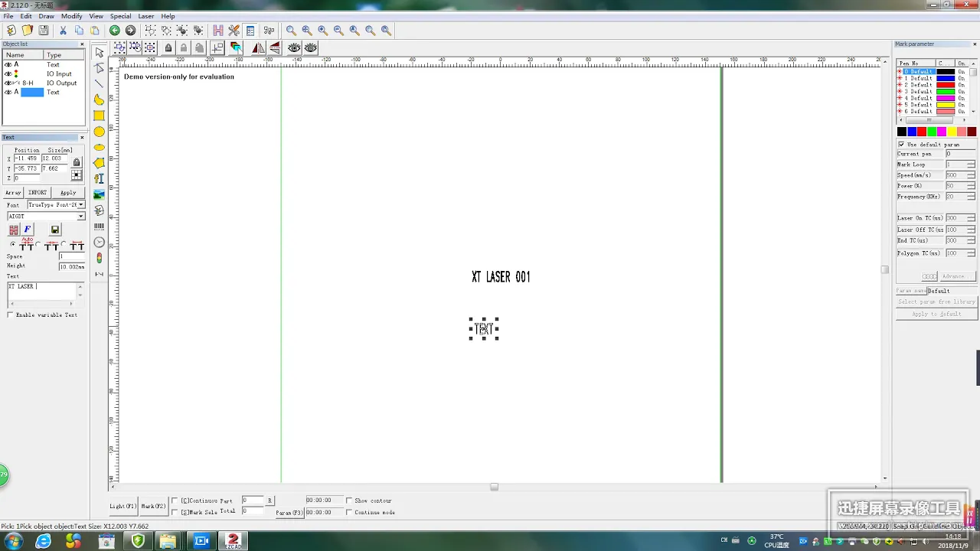Toggle visibility of IO Input object
This screenshot has height=551, width=980.
[x=8, y=73]
